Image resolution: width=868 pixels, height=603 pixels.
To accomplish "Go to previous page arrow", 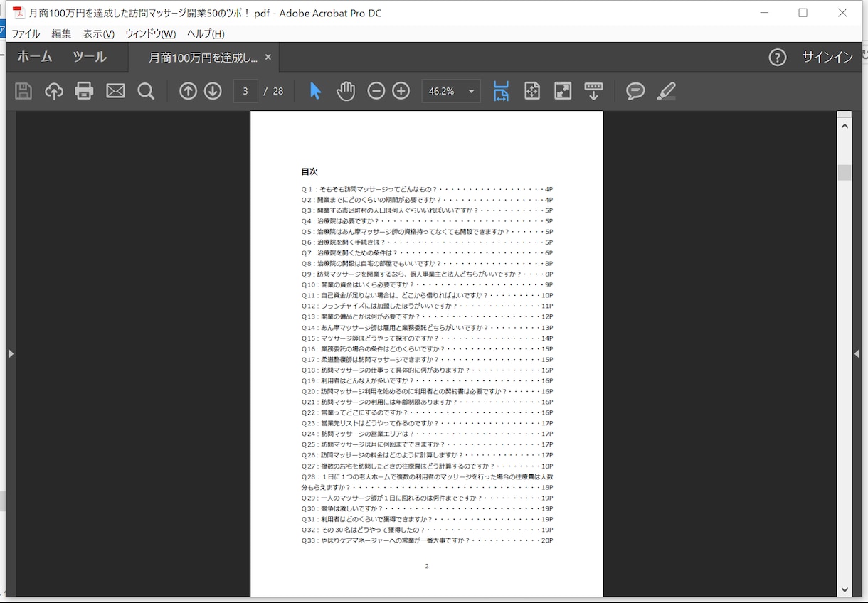I will click(x=188, y=91).
